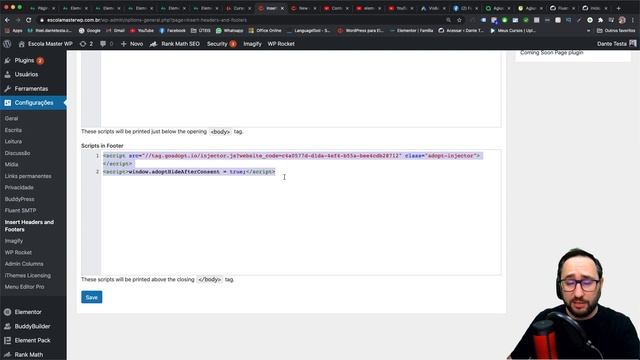This screenshot has width=640, height=360.
Task: Open the Element Pack sidebar menu
Action: click(x=33, y=340)
